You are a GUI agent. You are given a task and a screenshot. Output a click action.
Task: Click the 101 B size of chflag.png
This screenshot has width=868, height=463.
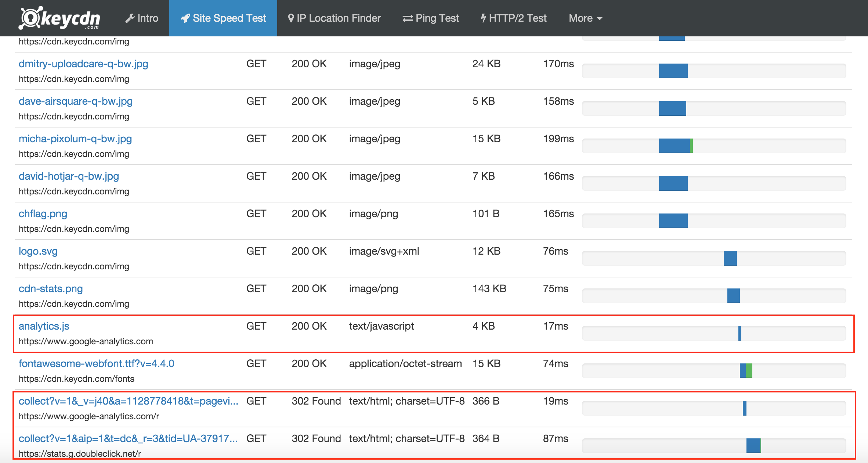click(x=486, y=214)
